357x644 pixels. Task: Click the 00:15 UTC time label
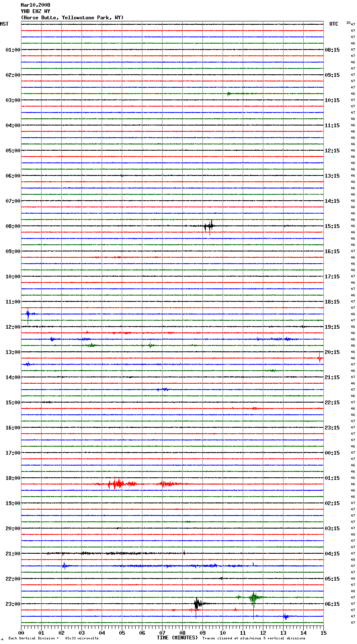tap(332, 453)
